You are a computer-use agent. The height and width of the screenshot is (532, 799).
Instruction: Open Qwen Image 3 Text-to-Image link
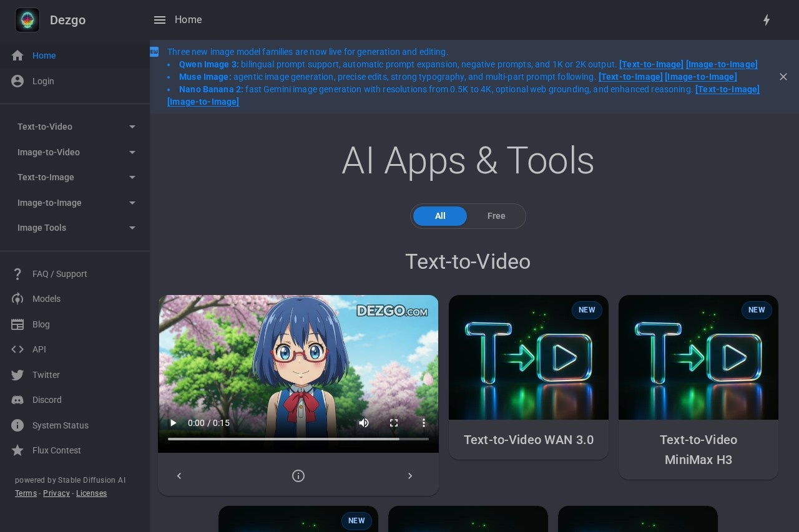pyautogui.click(x=651, y=64)
